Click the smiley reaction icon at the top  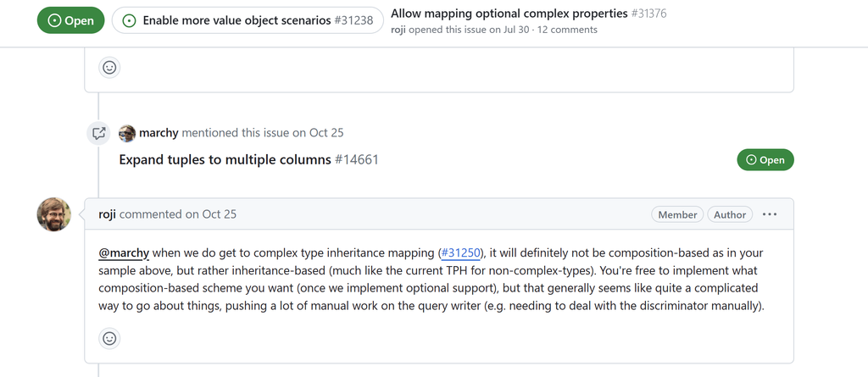109,67
